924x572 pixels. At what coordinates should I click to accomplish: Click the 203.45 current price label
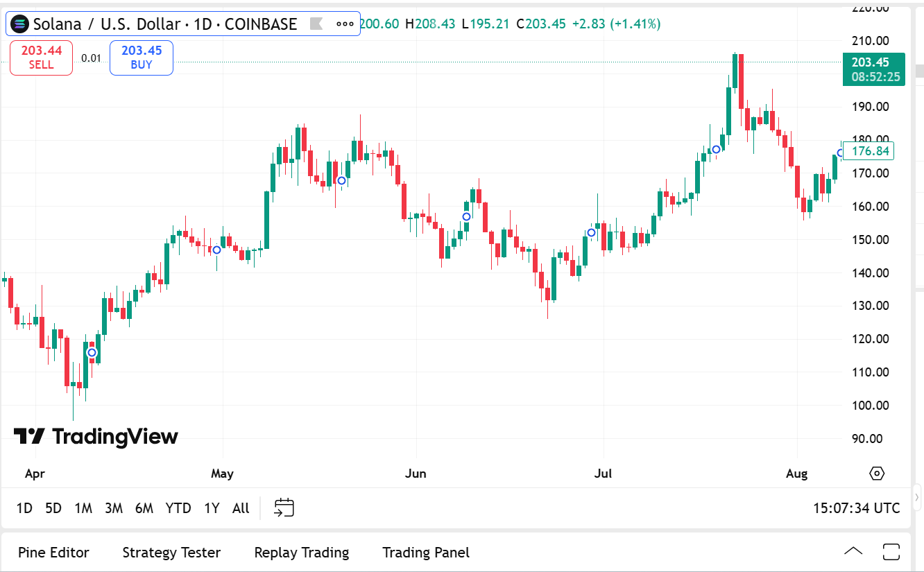click(x=873, y=69)
